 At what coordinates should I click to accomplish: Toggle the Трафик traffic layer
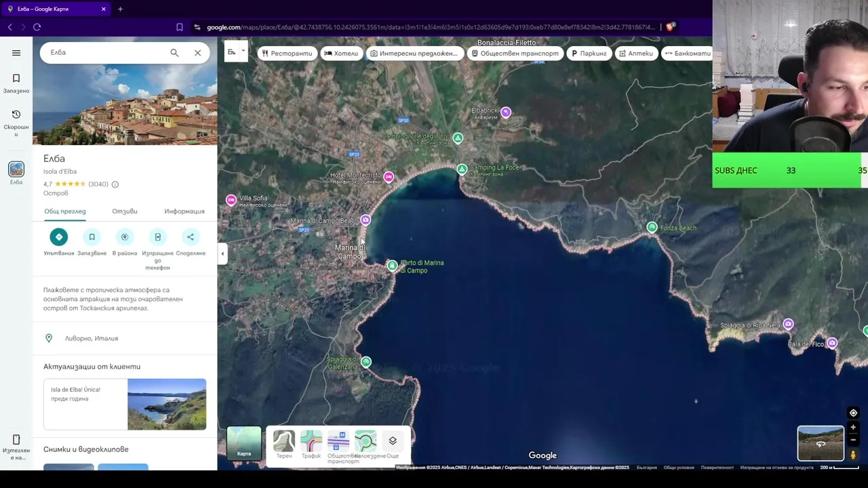311,445
